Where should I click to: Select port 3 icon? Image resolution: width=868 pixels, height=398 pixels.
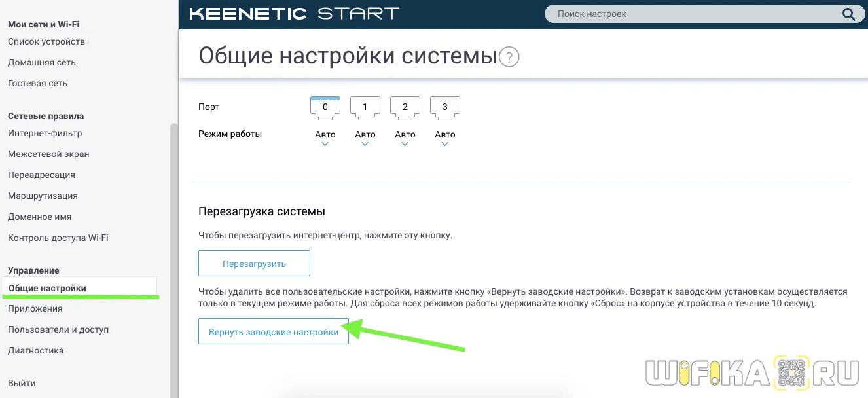coord(445,108)
